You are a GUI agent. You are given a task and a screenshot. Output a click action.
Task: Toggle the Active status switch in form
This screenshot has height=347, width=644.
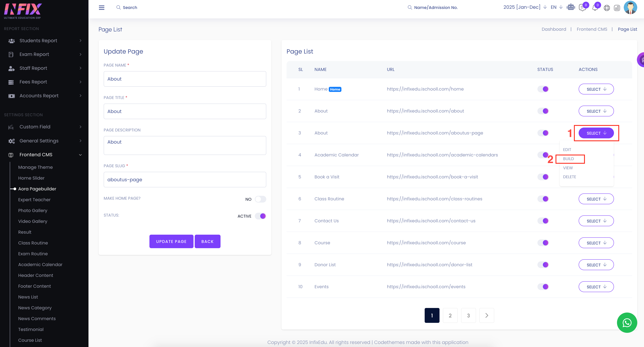point(260,216)
